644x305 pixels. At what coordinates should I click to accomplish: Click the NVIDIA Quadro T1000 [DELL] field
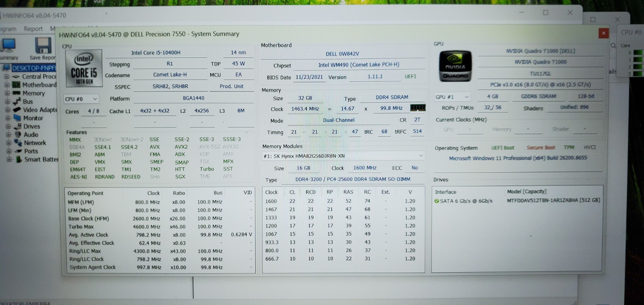coord(541,51)
